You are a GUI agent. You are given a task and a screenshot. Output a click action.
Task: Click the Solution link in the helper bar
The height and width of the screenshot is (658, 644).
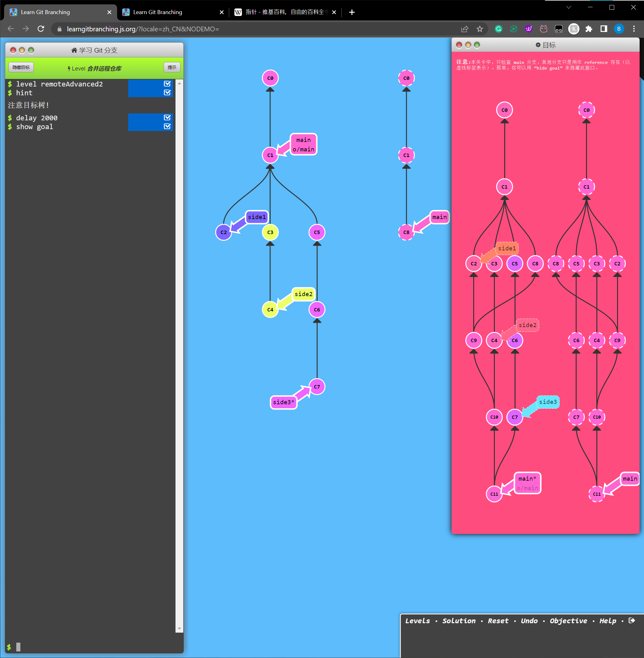[459, 621]
